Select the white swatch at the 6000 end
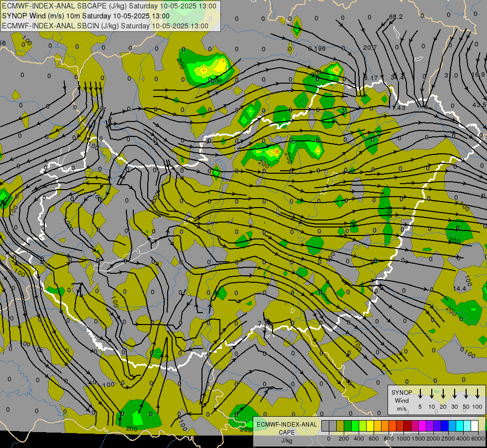This screenshot has height=448, width=487. pyautogui.click(x=475, y=426)
